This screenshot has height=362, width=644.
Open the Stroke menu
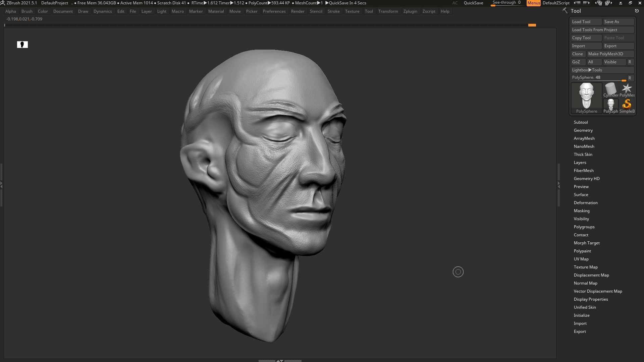(x=333, y=11)
